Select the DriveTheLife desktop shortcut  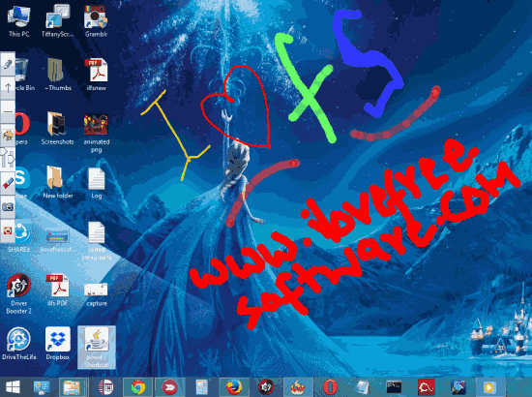(x=19, y=344)
